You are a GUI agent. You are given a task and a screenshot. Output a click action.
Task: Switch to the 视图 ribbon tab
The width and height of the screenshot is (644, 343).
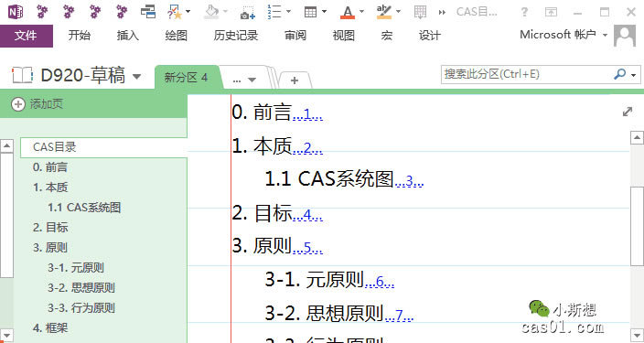tap(344, 36)
